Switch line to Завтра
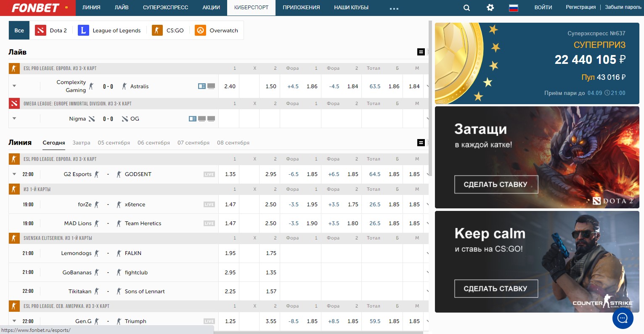The width and height of the screenshot is (644, 334). point(81,143)
